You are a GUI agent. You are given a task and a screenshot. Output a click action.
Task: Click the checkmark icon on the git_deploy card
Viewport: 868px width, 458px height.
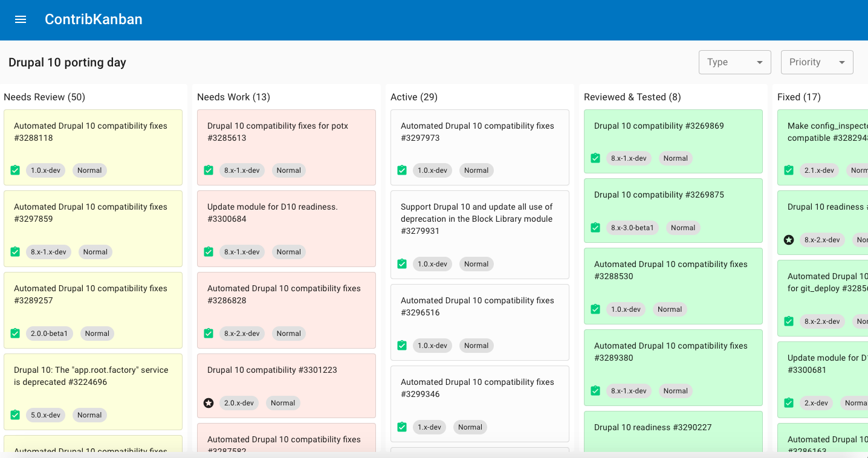789,321
